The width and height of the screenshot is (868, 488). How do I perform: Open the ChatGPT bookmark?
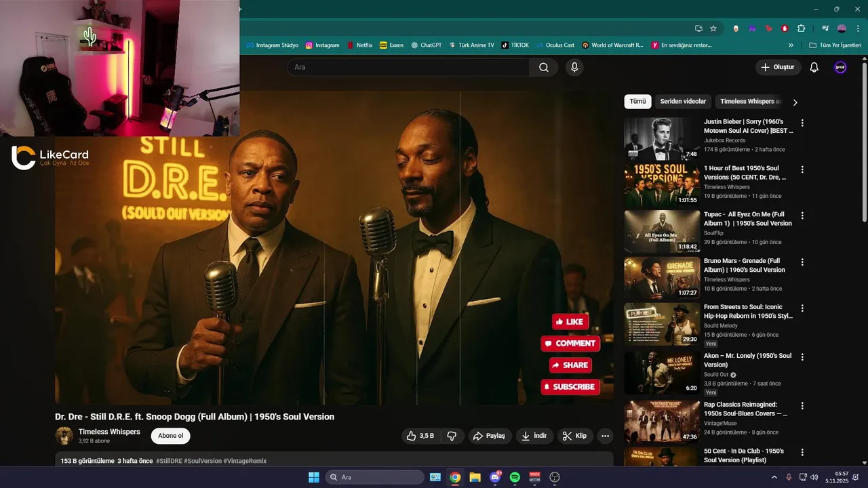click(426, 45)
